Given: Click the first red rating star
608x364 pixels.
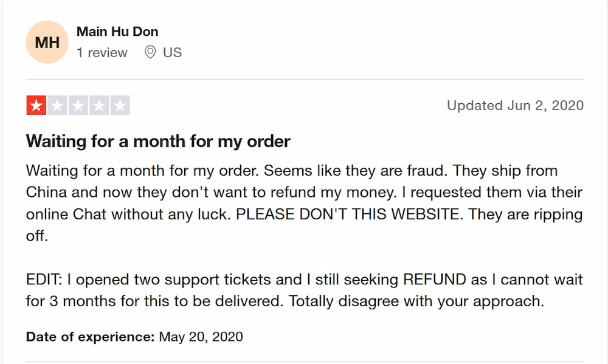Looking at the screenshot, I should pyautogui.click(x=36, y=106).
